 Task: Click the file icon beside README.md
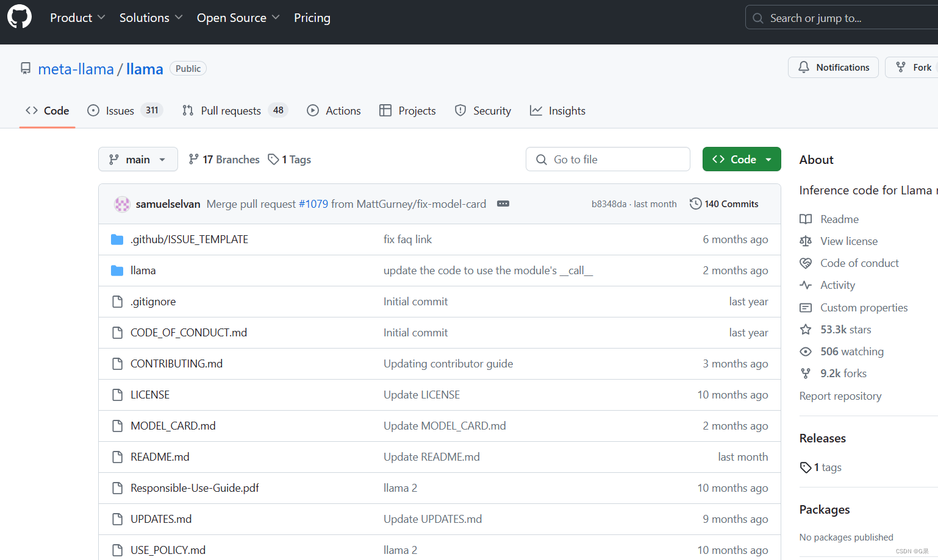(117, 457)
